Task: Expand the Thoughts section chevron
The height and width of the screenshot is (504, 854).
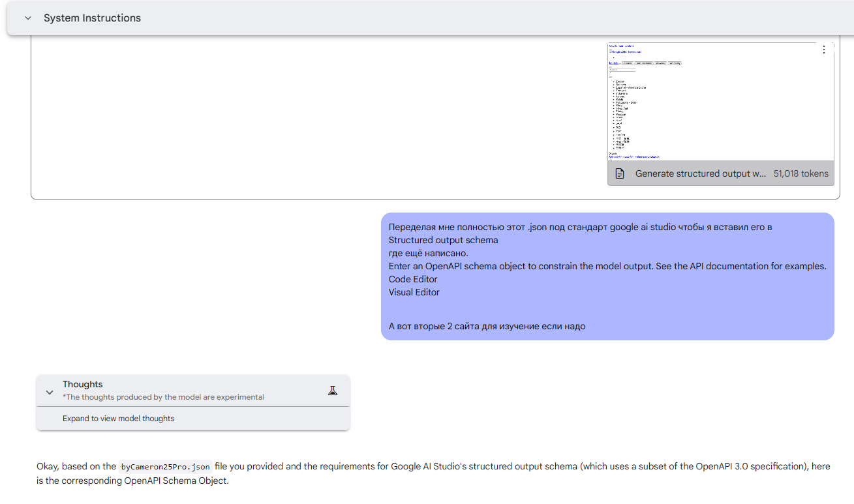Action: click(50, 393)
